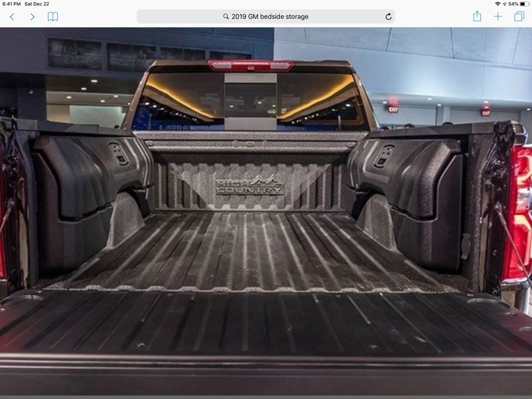Open the Share sheet icon

[x=477, y=16]
